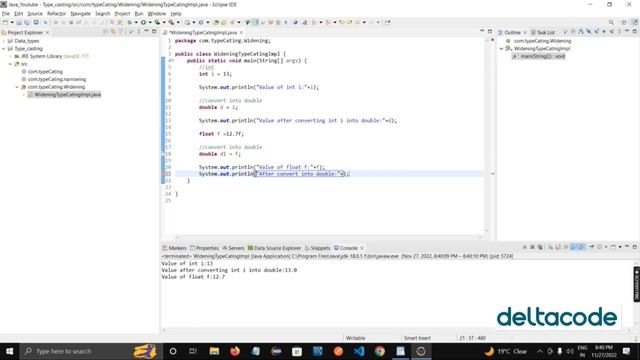Image resolution: width=640 pixels, height=360 pixels.
Task: Click the External Tools run icon
Action: pos(171,22)
